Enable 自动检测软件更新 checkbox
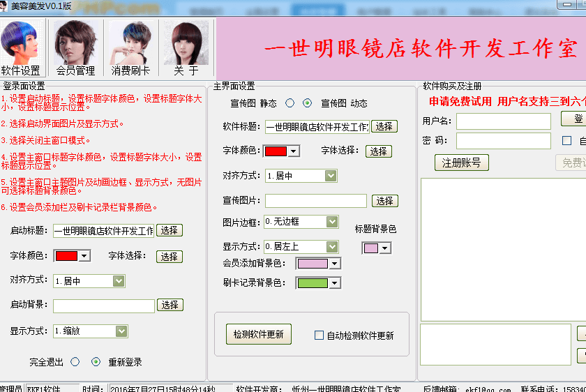 320,336
